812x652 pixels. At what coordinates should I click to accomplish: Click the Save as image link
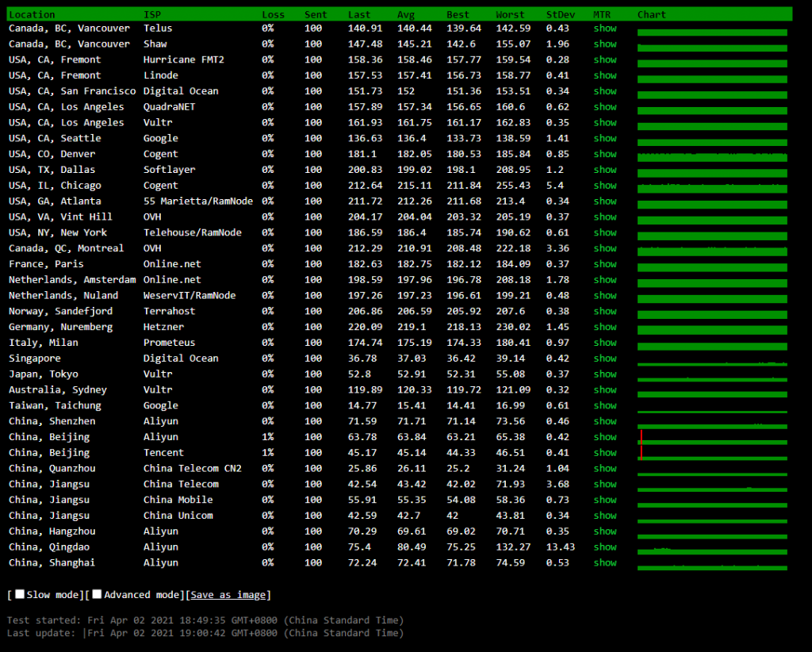(228, 595)
